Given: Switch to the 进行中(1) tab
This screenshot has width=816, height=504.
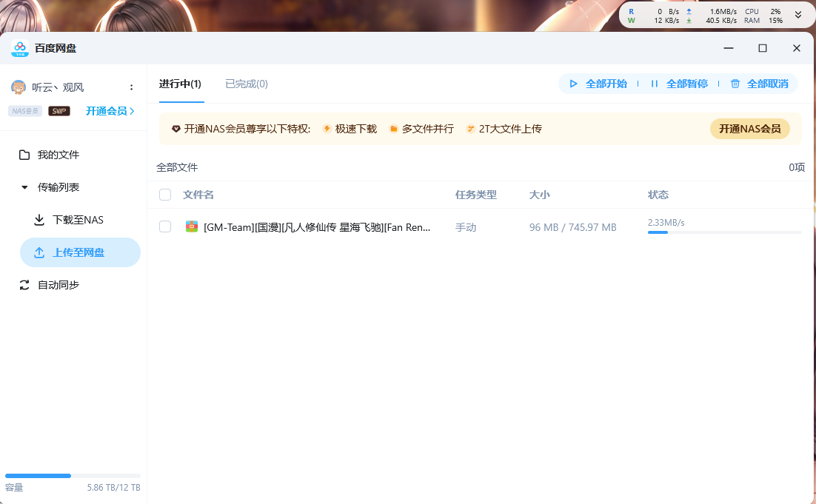Looking at the screenshot, I should pyautogui.click(x=180, y=84).
